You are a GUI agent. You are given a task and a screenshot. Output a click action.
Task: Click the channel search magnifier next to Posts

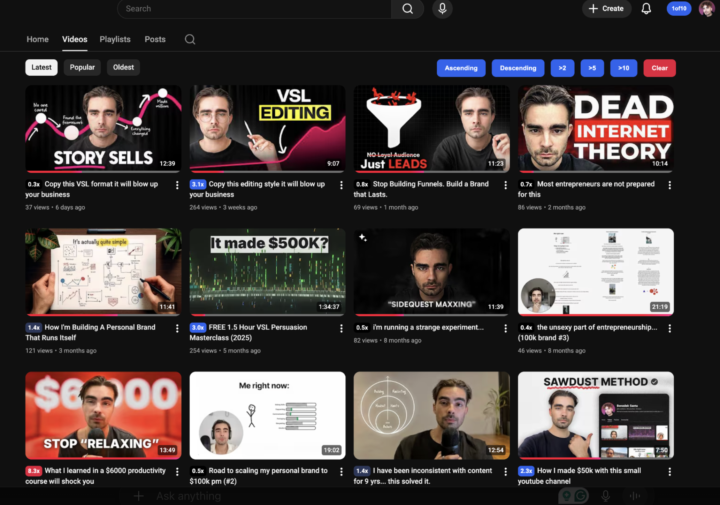190,39
